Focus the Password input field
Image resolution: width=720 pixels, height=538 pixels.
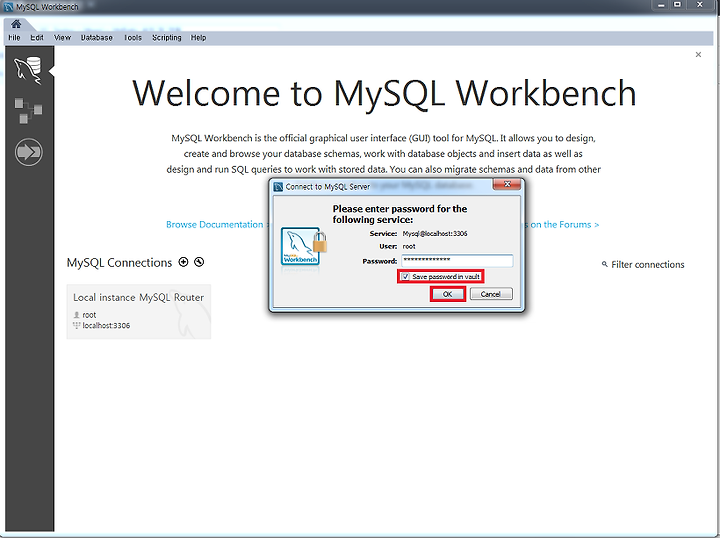click(457, 261)
